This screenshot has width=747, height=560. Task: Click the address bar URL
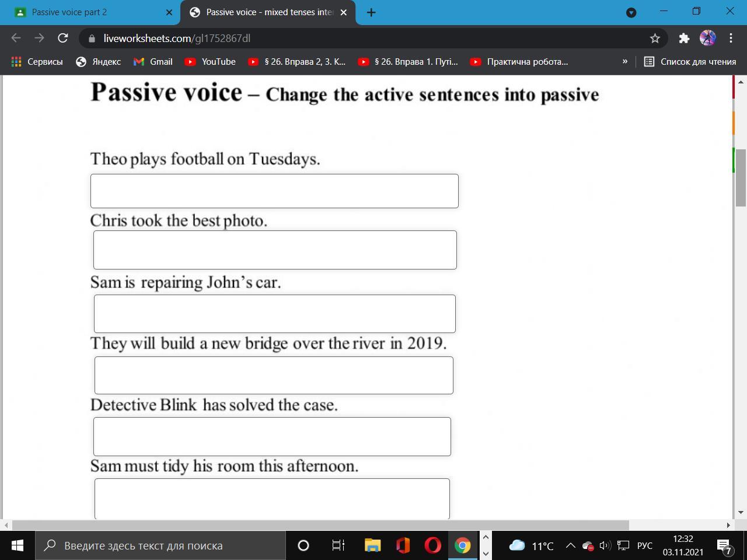pyautogui.click(x=177, y=38)
